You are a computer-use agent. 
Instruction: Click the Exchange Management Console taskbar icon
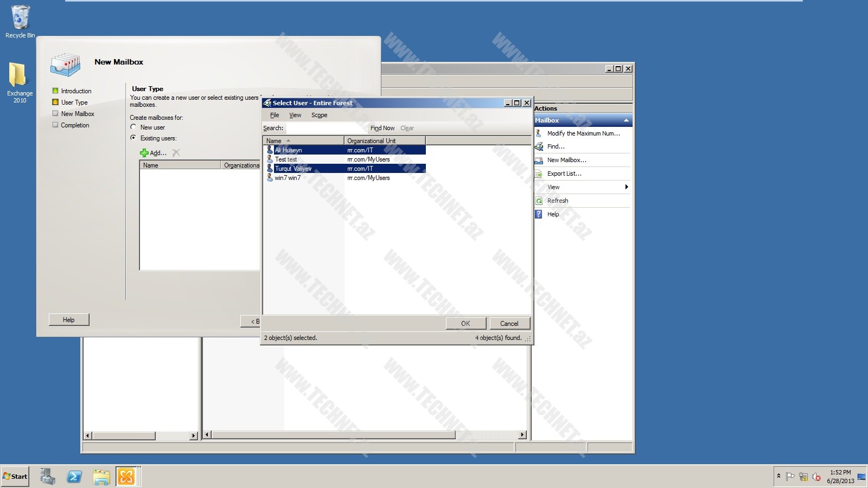(x=126, y=477)
